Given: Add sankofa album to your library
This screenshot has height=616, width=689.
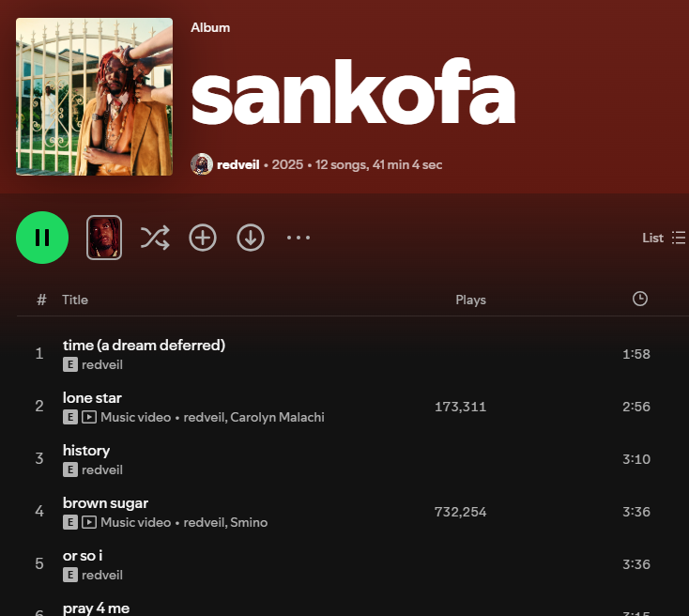Looking at the screenshot, I should pyautogui.click(x=203, y=238).
